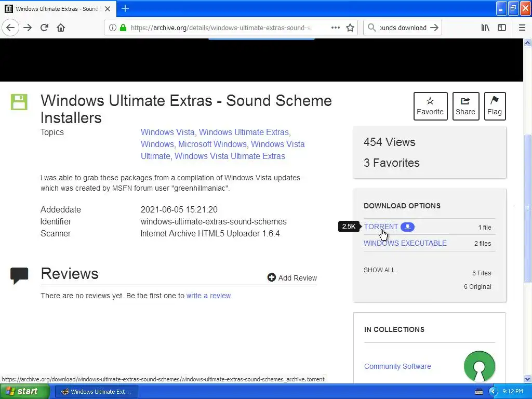Switch to Windows Ultimate Ext taskbar window

click(x=96, y=392)
